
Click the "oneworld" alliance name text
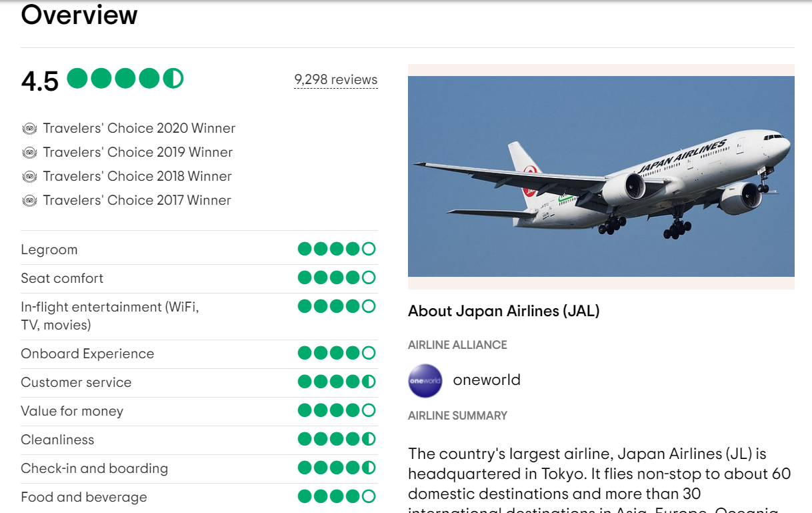[487, 380]
